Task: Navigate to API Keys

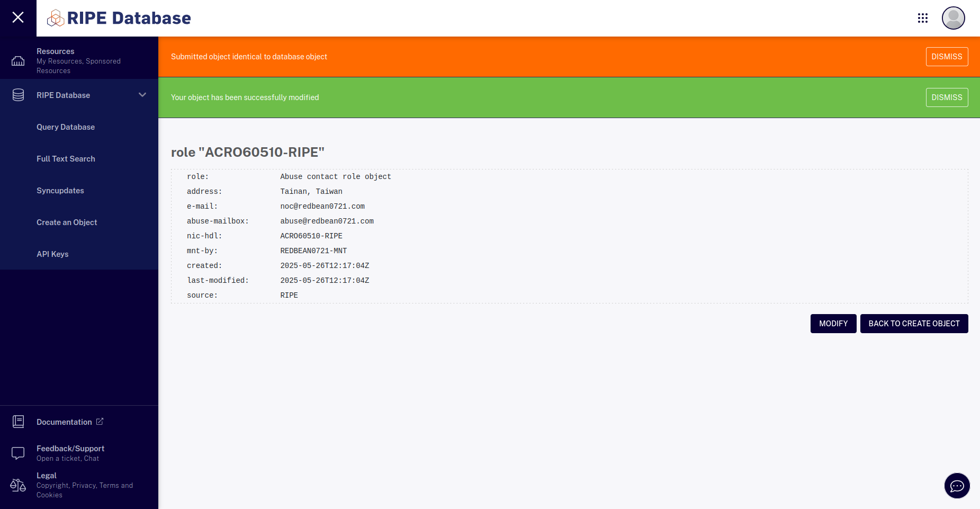Action: 52,254
